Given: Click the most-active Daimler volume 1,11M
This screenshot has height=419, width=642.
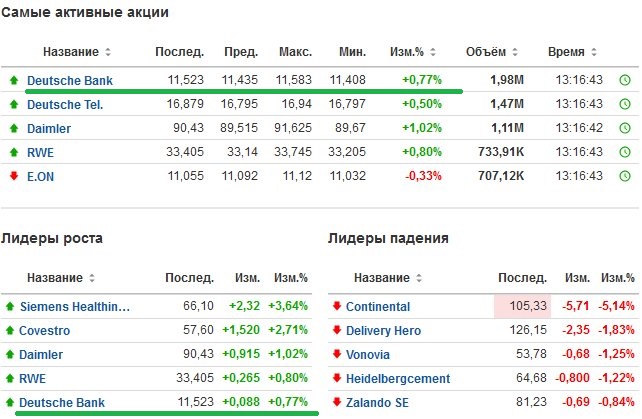Looking at the screenshot, I should pyautogui.click(x=507, y=128).
